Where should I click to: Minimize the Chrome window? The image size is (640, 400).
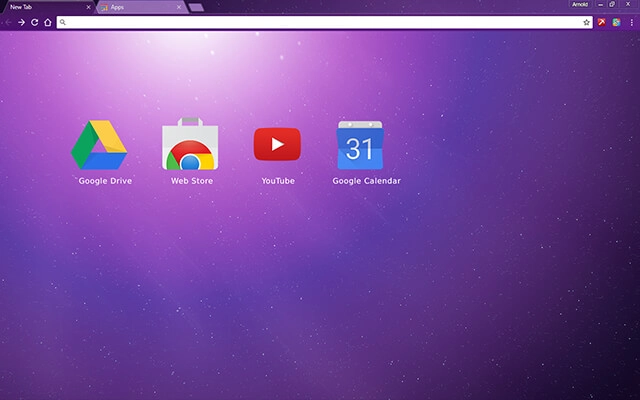[x=600, y=4]
